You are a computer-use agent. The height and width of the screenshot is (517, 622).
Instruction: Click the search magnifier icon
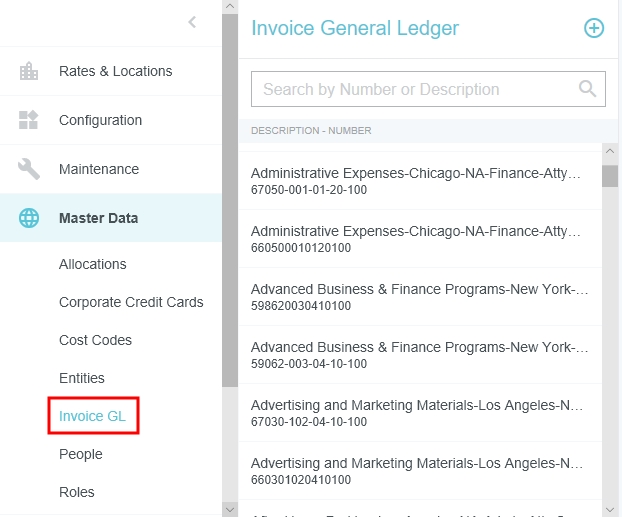(588, 89)
